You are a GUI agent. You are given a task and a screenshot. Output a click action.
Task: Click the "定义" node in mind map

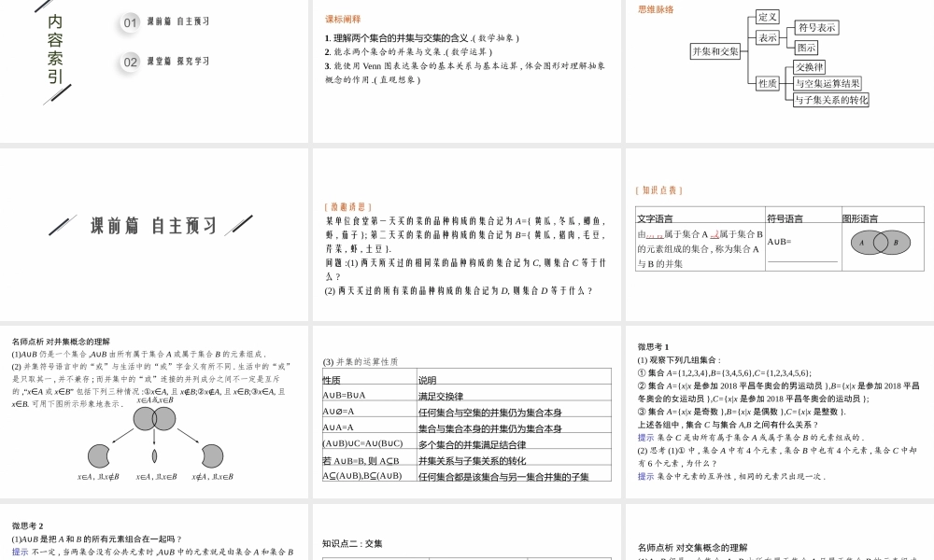click(x=768, y=17)
